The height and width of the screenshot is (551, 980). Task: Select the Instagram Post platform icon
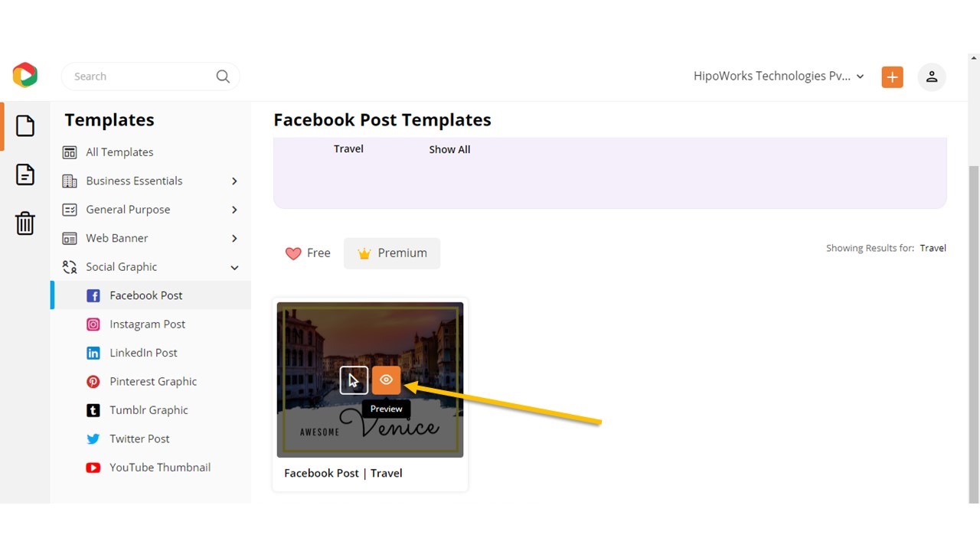coord(93,324)
